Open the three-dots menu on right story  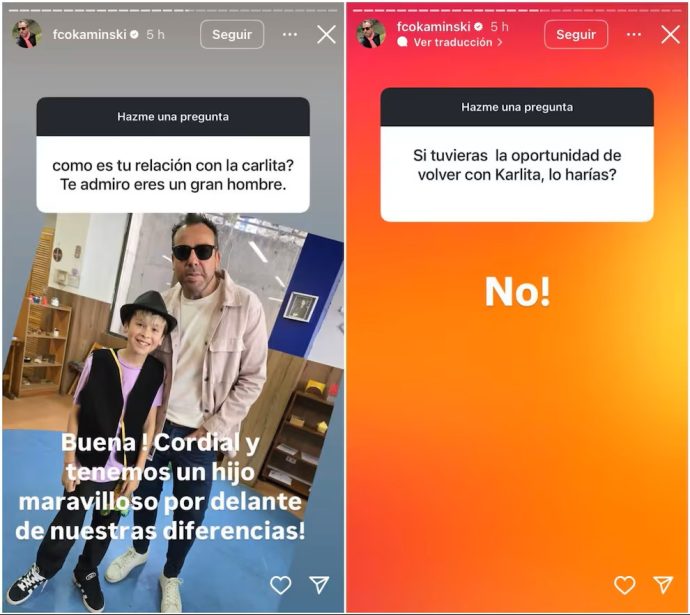(634, 34)
